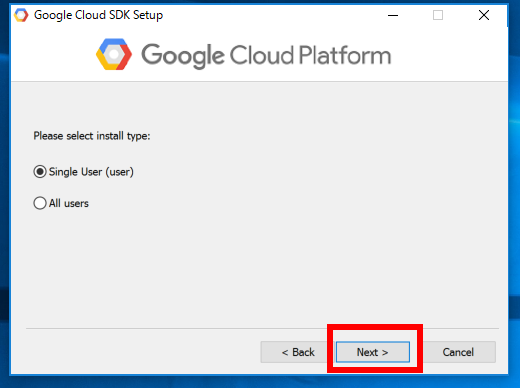Click the "Google Cloud SDK Setup" title text
The image size is (520, 388).
coord(98,15)
